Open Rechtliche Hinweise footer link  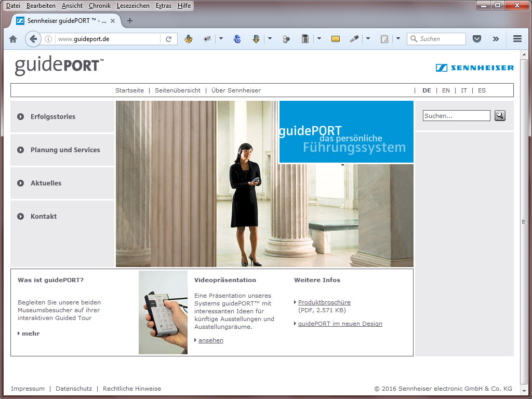tap(131, 389)
